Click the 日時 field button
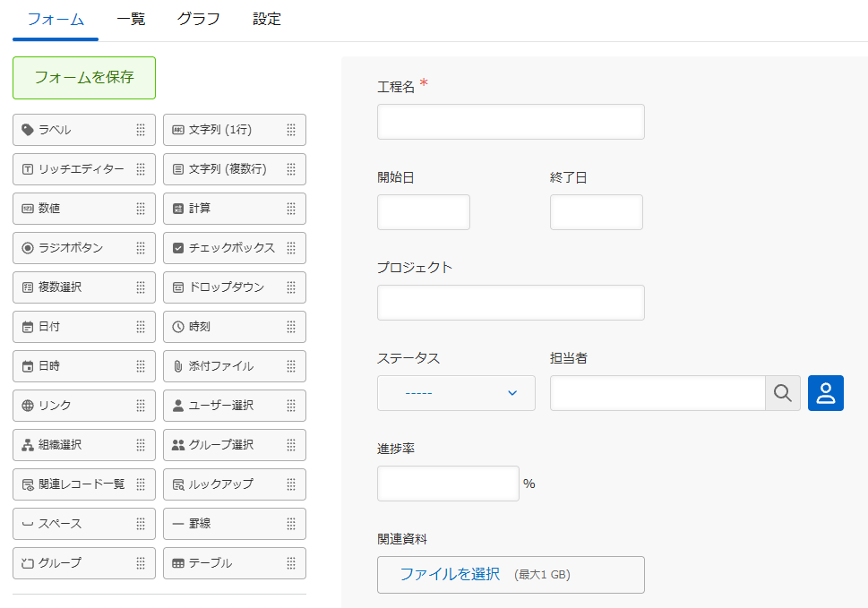Screen dimensions: 868x608 (84, 366)
